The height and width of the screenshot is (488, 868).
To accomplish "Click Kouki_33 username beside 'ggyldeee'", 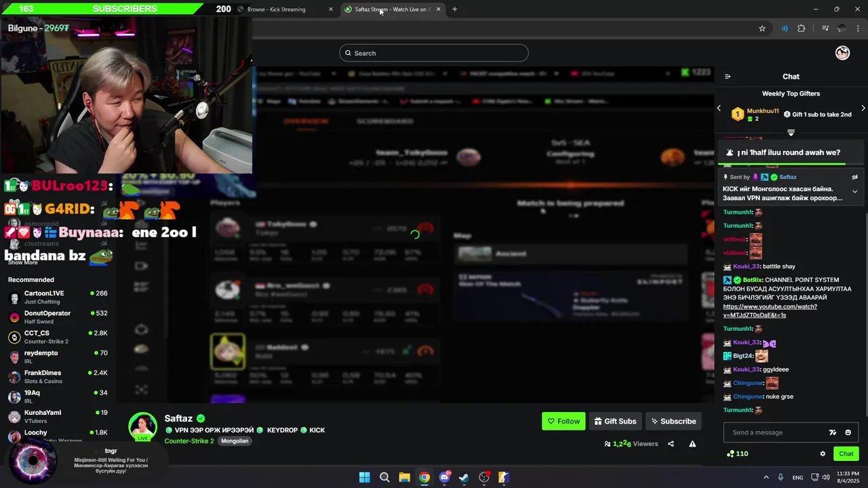I will tap(746, 369).
